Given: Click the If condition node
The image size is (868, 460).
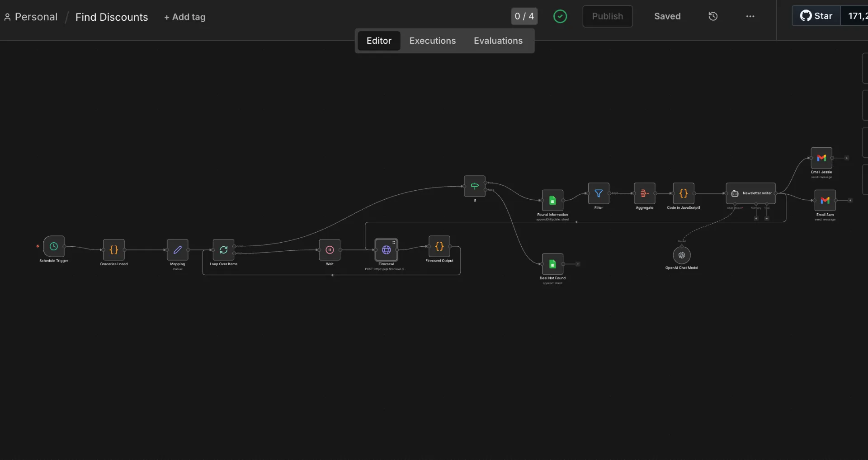Looking at the screenshot, I should [475, 186].
